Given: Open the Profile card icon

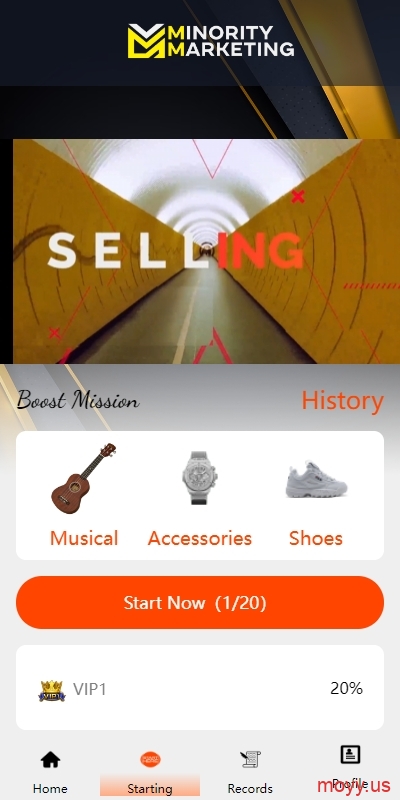Looking at the screenshot, I should coord(350,754).
